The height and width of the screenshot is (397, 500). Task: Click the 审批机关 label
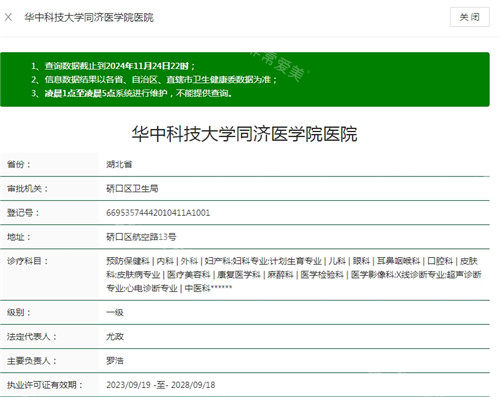28,189
